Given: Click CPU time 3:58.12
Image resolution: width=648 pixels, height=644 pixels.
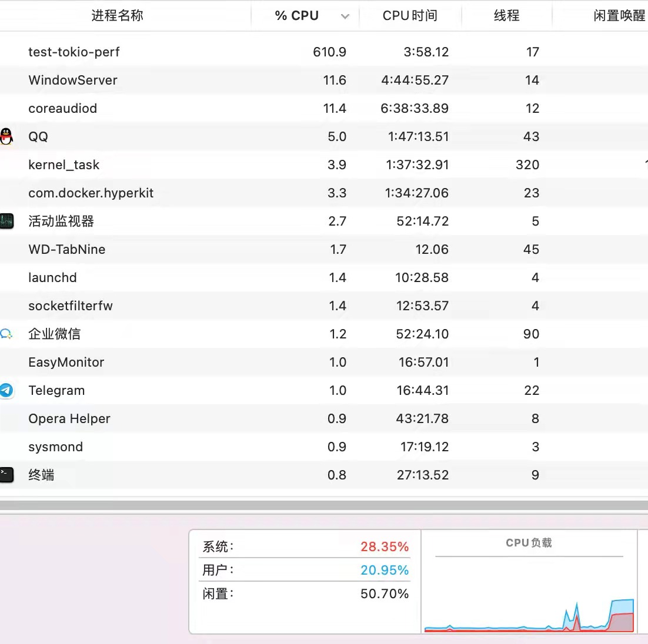Looking at the screenshot, I should click(426, 52).
